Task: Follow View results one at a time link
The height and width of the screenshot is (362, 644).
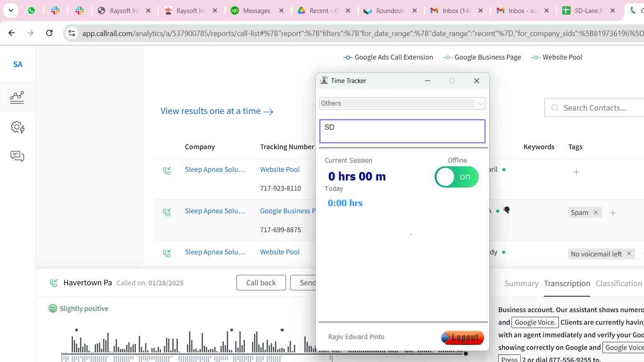Action: pos(217,111)
